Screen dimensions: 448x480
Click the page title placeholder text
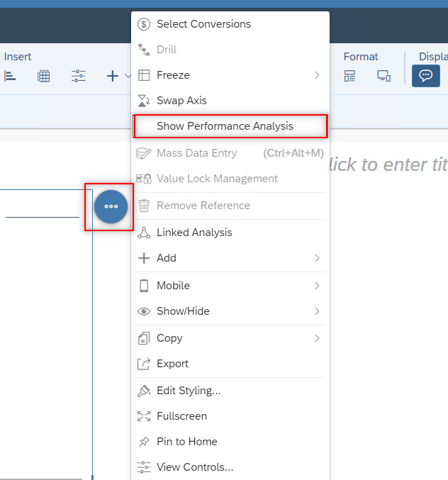click(x=388, y=164)
